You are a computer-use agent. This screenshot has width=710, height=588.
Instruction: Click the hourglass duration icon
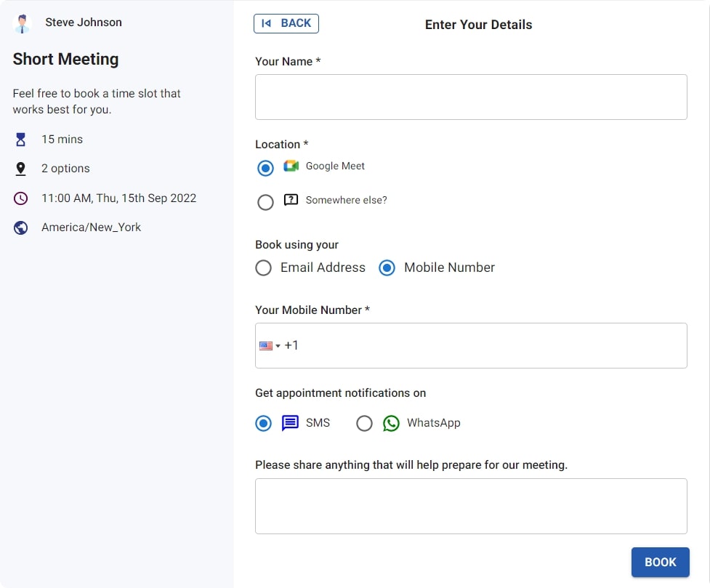coord(21,139)
